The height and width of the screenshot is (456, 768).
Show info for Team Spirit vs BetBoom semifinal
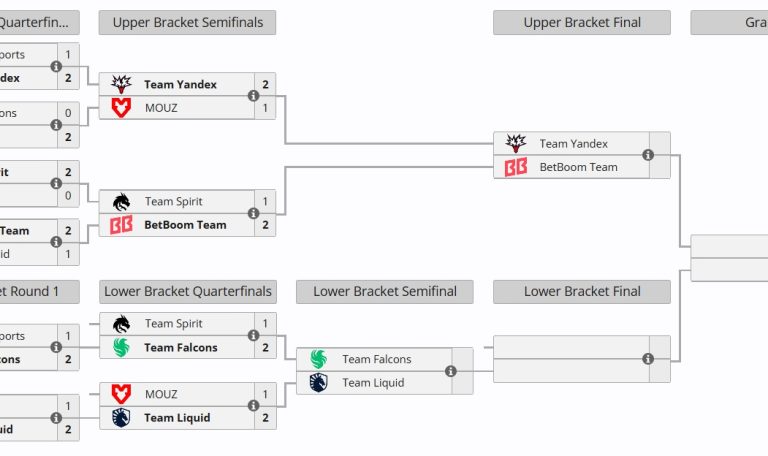pyautogui.click(x=253, y=213)
